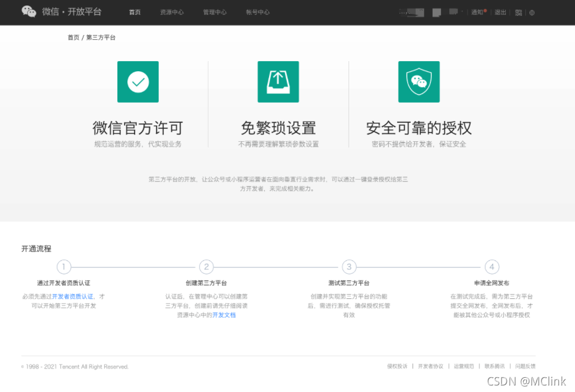Open the 开发文档 link

pyautogui.click(x=224, y=315)
